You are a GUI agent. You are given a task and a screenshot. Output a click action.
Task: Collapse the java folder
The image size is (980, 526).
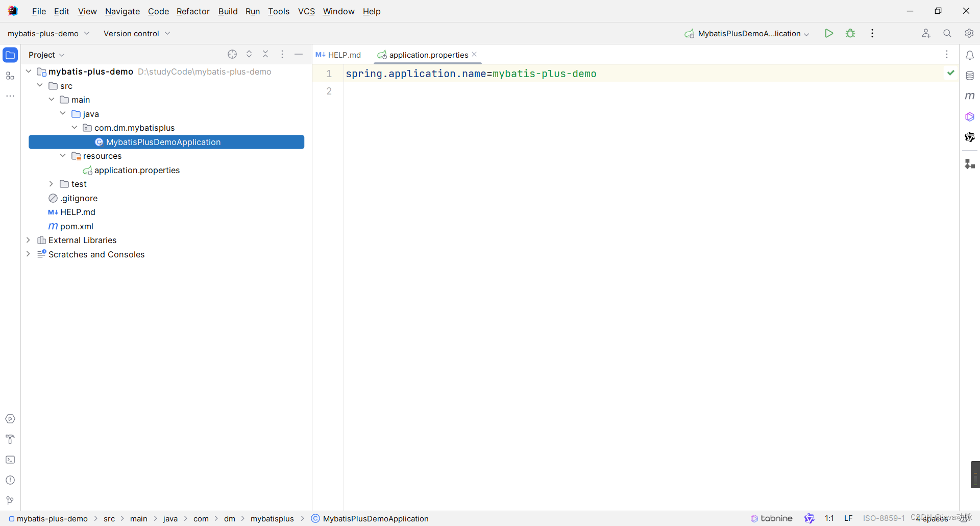[x=63, y=113]
